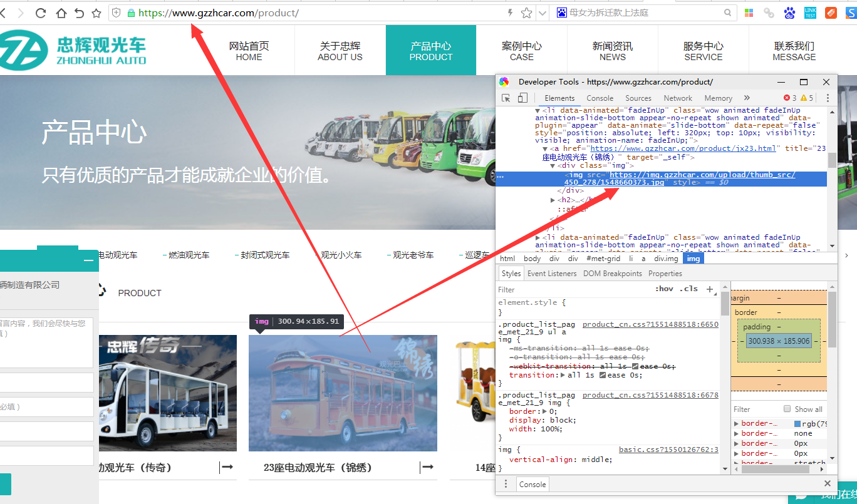Image resolution: width=857 pixels, height=504 pixels.
Task: Go to the browser home page icon
Action: (x=61, y=13)
